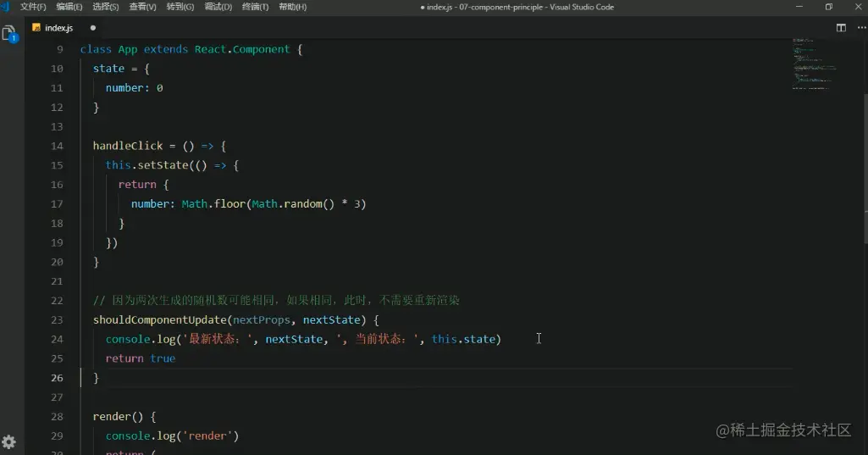Click 'shouldComponentUpdate' on line 23
This screenshot has height=455, width=868.
click(160, 319)
